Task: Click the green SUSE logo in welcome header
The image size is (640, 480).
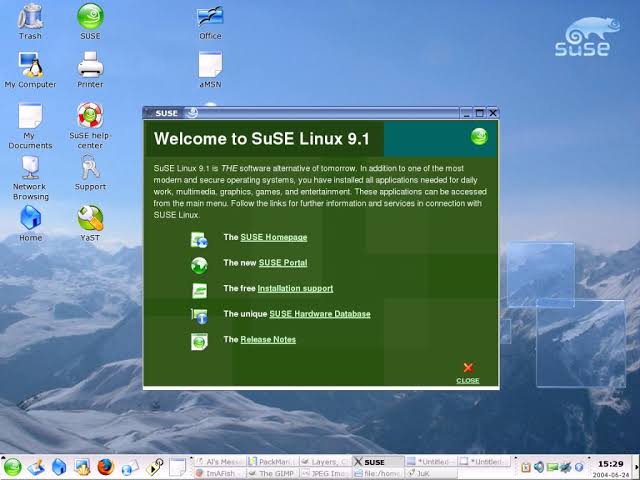Action: pos(479,136)
